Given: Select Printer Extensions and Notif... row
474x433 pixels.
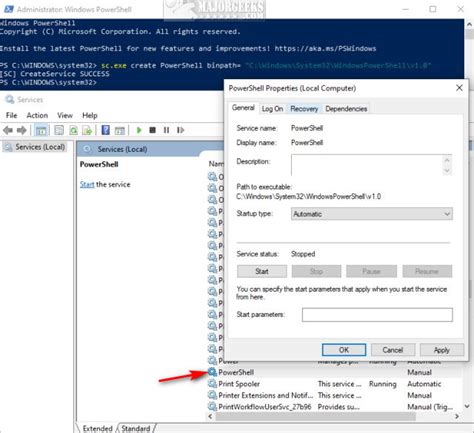Looking at the screenshot, I should (x=334, y=395).
